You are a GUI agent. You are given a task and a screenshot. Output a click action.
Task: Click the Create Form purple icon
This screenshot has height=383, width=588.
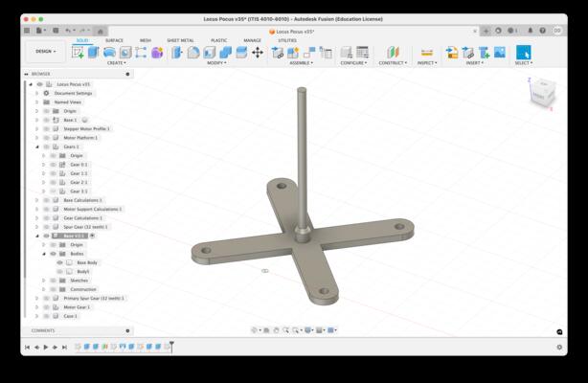pyautogui.click(x=157, y=53)
